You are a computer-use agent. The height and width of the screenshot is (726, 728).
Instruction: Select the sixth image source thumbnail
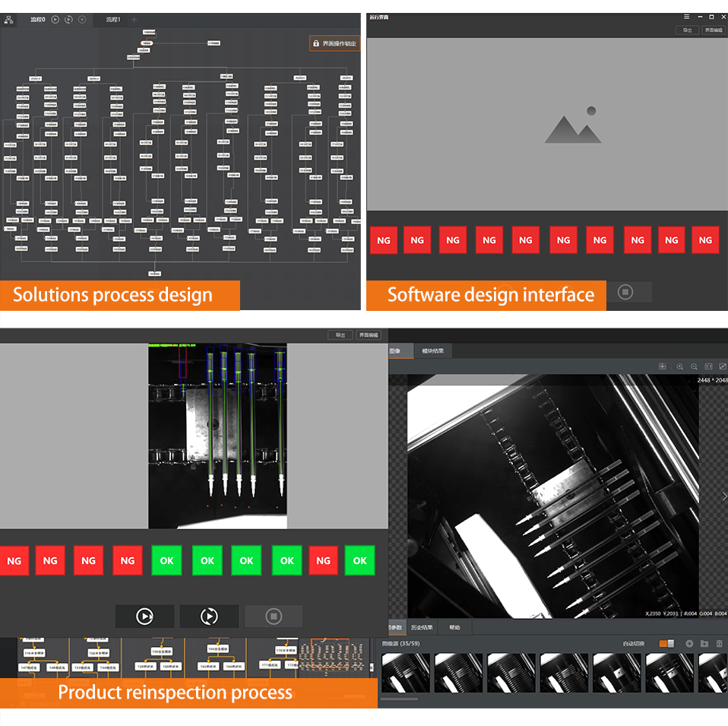point(669,673)
